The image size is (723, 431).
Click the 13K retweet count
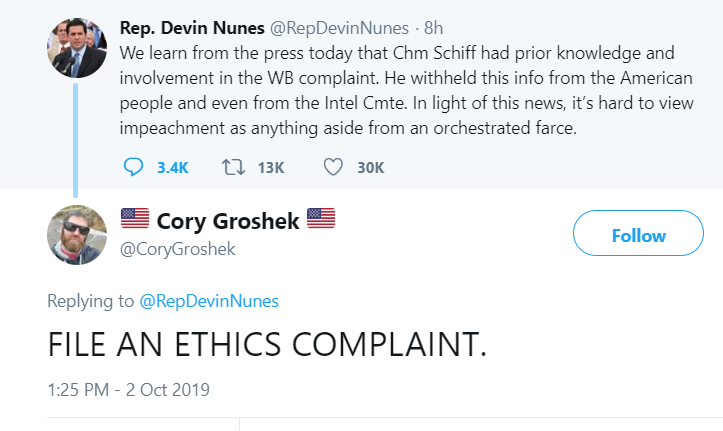271,167
